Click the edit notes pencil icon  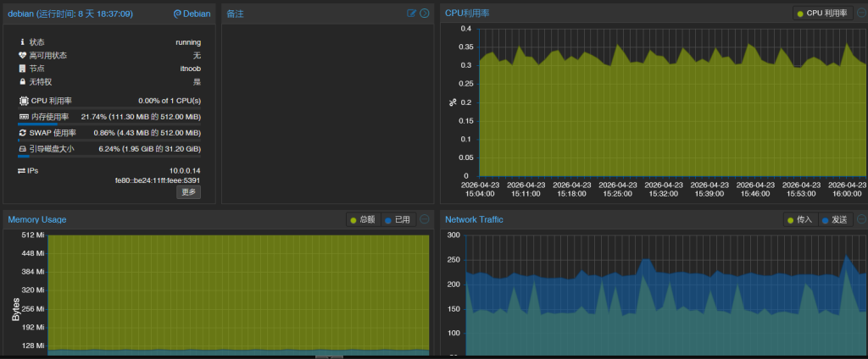(x=412, y=14)
